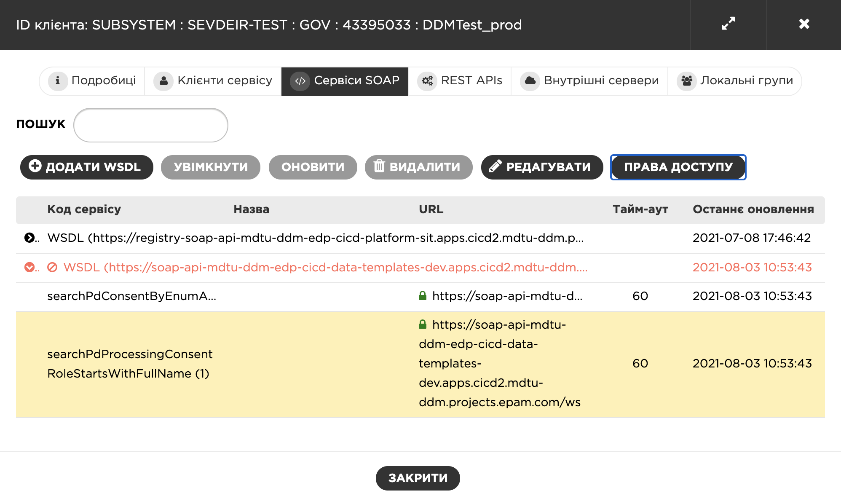Image resolution: width=841 pixels, height=504 pixels.
Task: Click the gears icon on REST APIs
Action: (427, 80)
